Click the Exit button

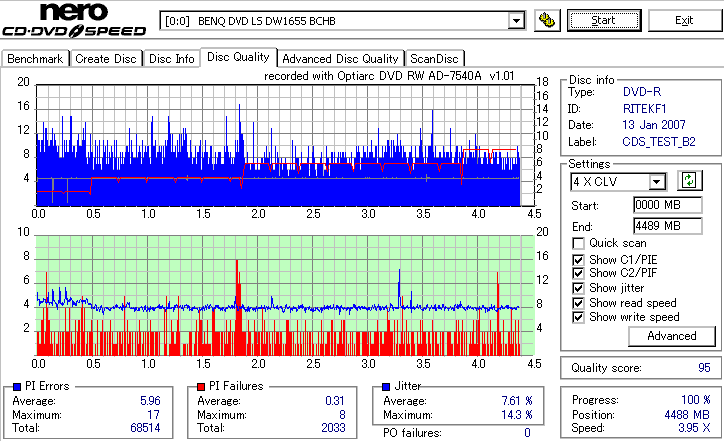[684, 21]
